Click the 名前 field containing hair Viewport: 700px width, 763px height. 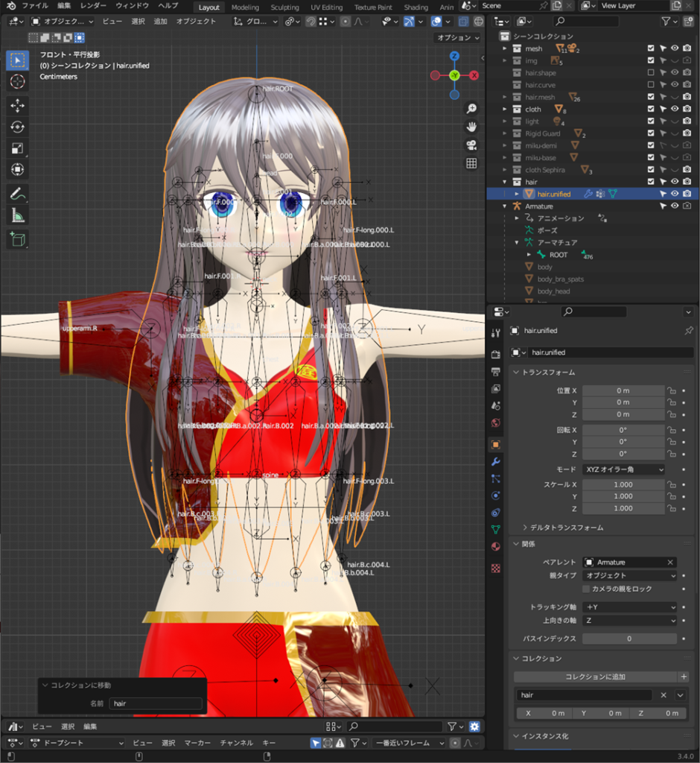tap(156, 703)
